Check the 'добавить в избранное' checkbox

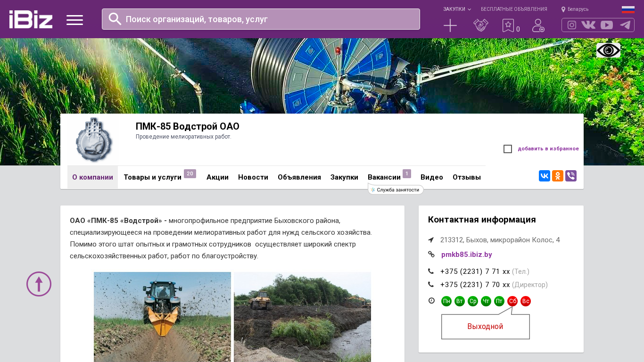(x=508, y=149)
